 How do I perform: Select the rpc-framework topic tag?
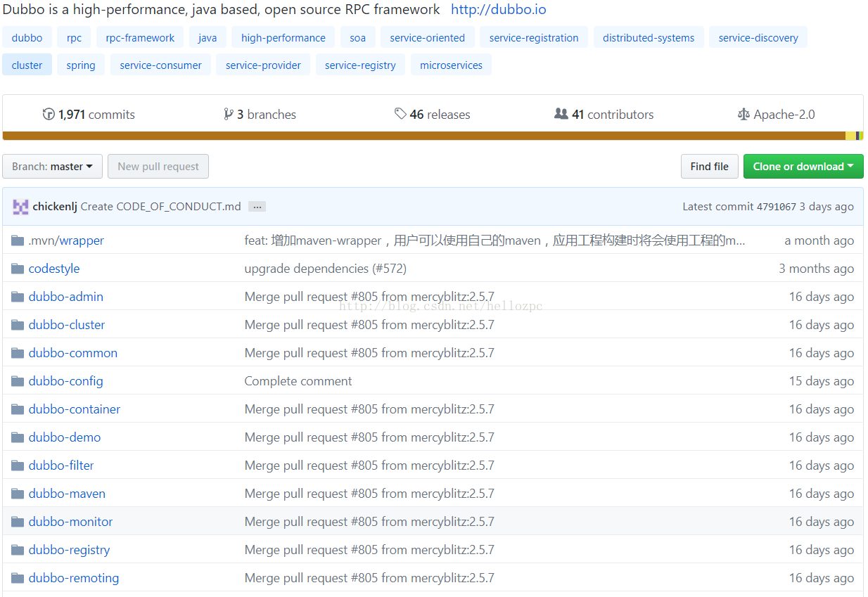tap(140, 38)
